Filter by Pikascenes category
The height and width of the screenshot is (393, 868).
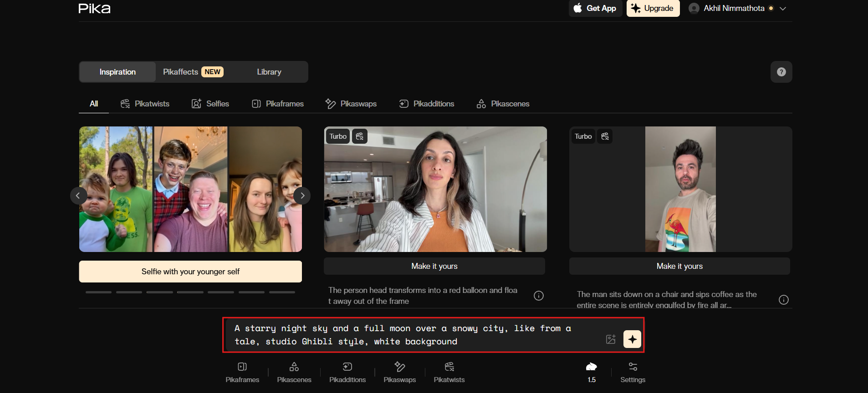(x=503, y=104)
